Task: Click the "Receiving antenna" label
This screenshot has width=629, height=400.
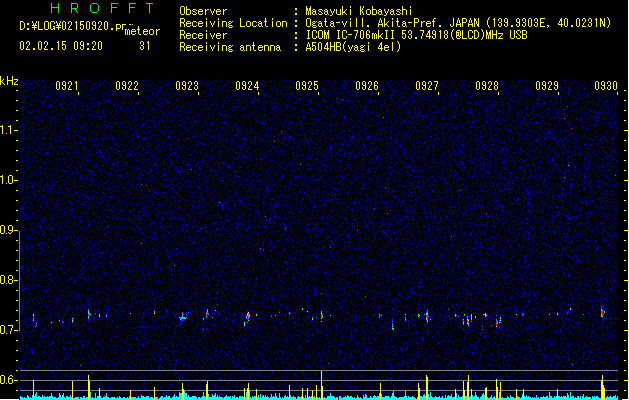Action: tap(230, 47)
